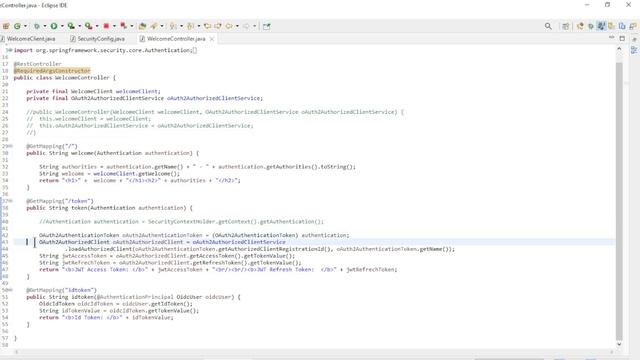Click the green circular icon left of Debug
640x360 pixels.
click(17, 26)
